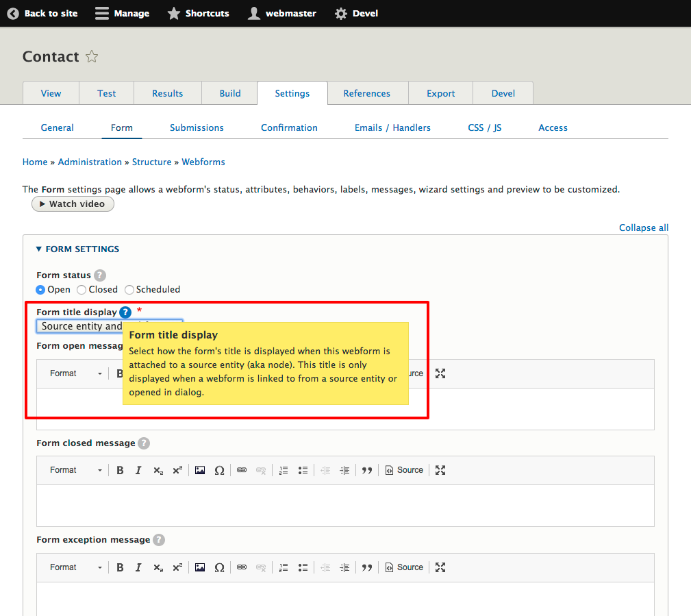
Task: Toggle Italic in the Form closed message toolbar
Action: coord(138,470)
